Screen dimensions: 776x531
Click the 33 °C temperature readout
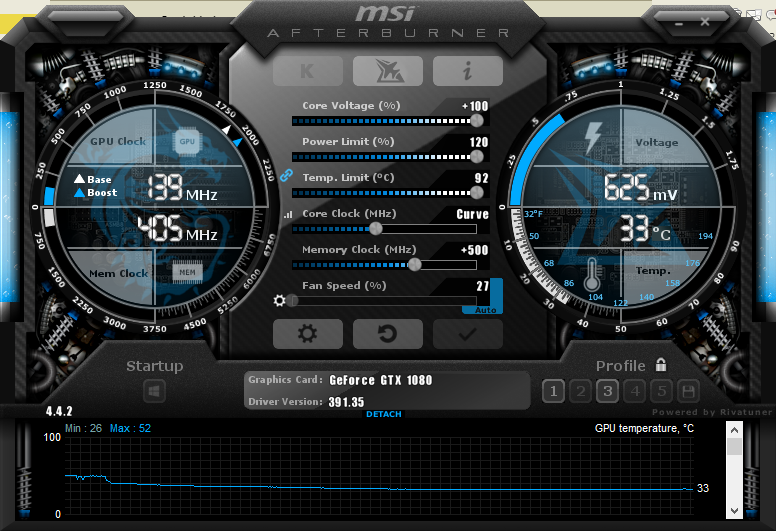(645, 229)
